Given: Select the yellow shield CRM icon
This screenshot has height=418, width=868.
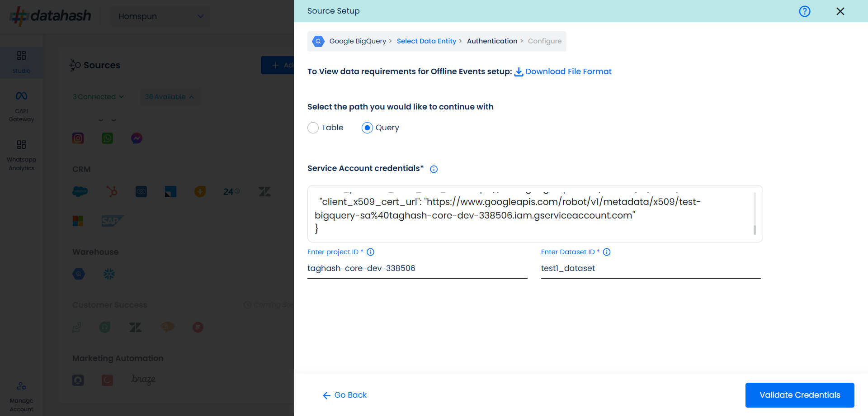Looking at the screenshot, I should 200,192.
